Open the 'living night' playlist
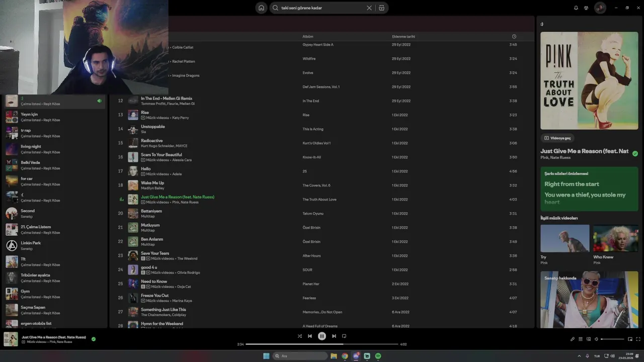 [55, 149]
